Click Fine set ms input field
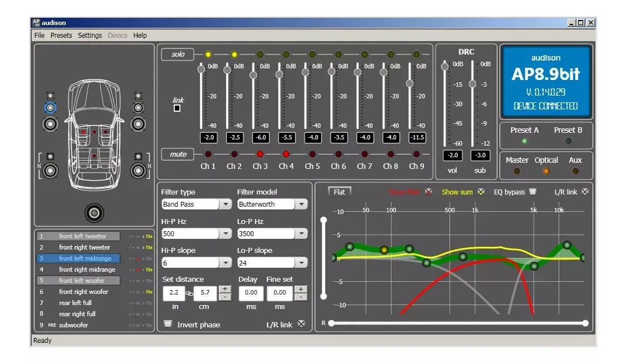 point(280,293)
